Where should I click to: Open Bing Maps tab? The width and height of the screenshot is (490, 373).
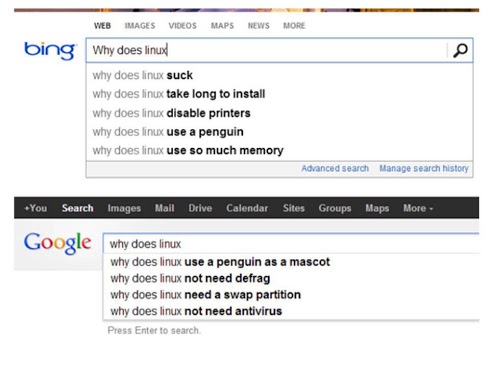222,26
